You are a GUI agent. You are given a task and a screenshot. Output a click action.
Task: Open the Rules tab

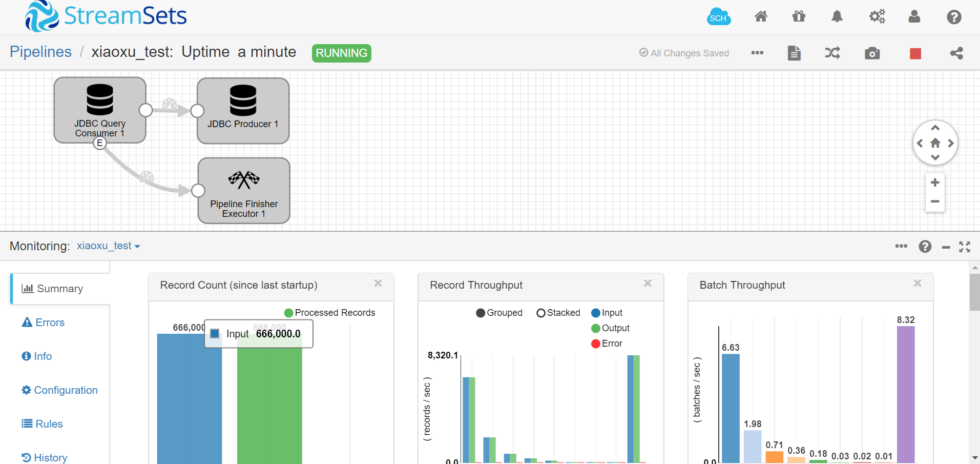pos(42,424)
